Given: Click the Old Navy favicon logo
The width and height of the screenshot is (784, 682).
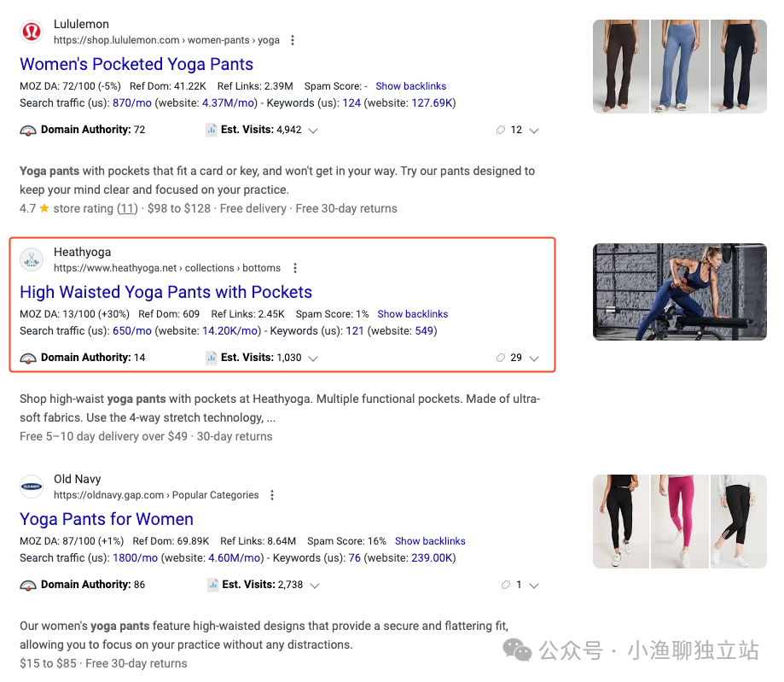Looking at the screenshot, I should click(x=32, y=487).
